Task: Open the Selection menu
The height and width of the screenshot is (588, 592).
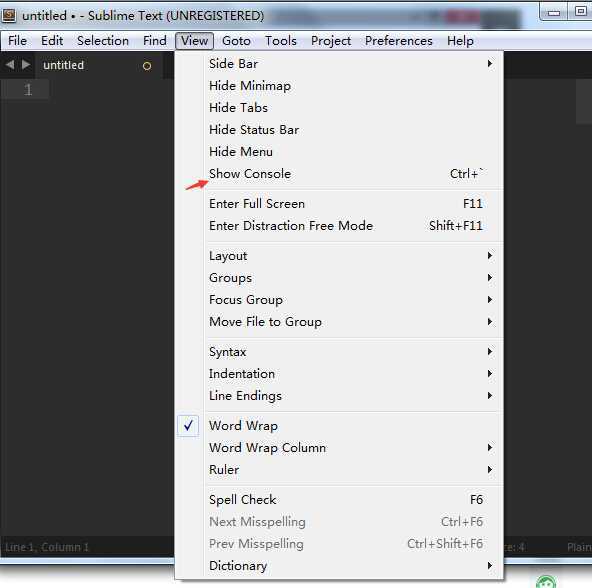Action: coord(103,40)
